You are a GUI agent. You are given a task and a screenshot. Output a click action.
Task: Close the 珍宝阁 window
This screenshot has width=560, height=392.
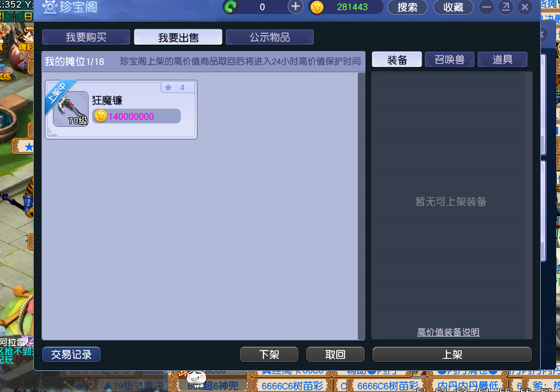tap(525, 7)
